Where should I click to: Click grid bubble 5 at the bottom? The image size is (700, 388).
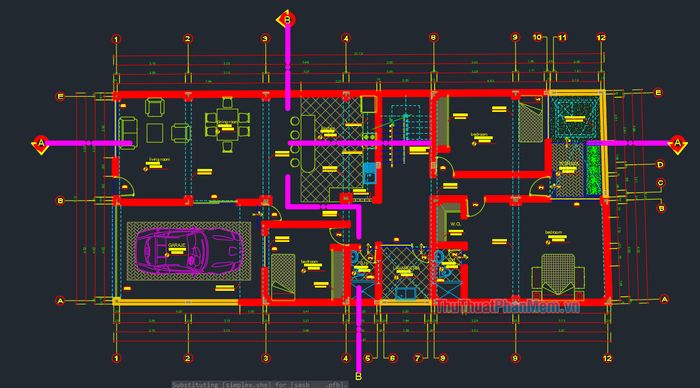point(367,358)
